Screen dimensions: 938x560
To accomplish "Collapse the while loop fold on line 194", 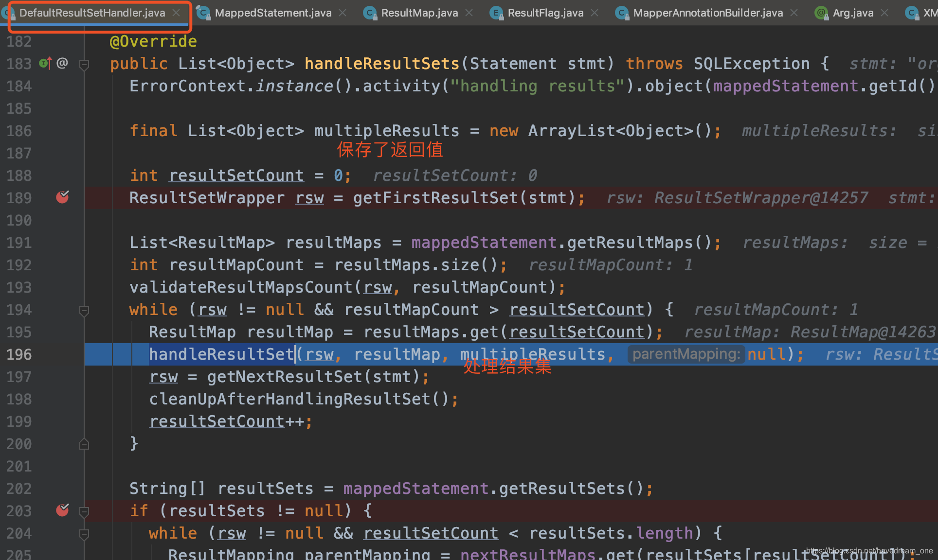I will [84, 310].
